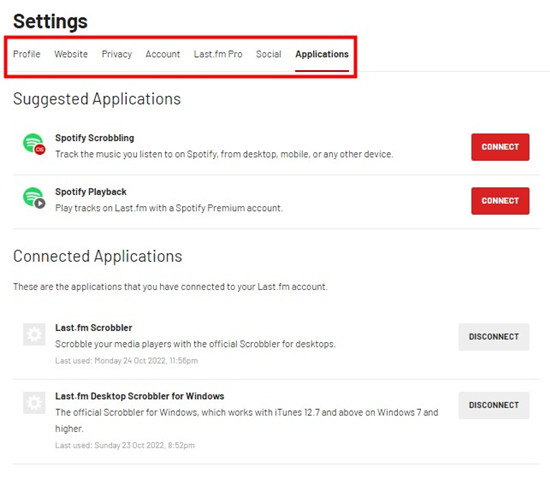
Task: Click the Last.fm Desktop Scrobbler for Windows icon
Action: (34, 403)
